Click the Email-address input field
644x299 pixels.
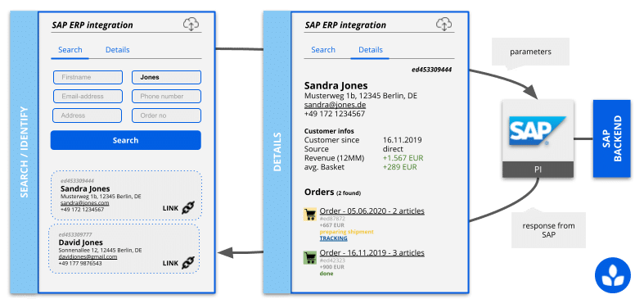coord(88,96)
